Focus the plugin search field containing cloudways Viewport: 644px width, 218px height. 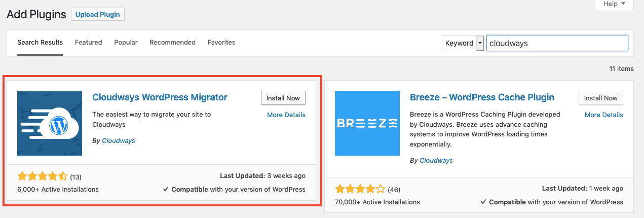557,43
